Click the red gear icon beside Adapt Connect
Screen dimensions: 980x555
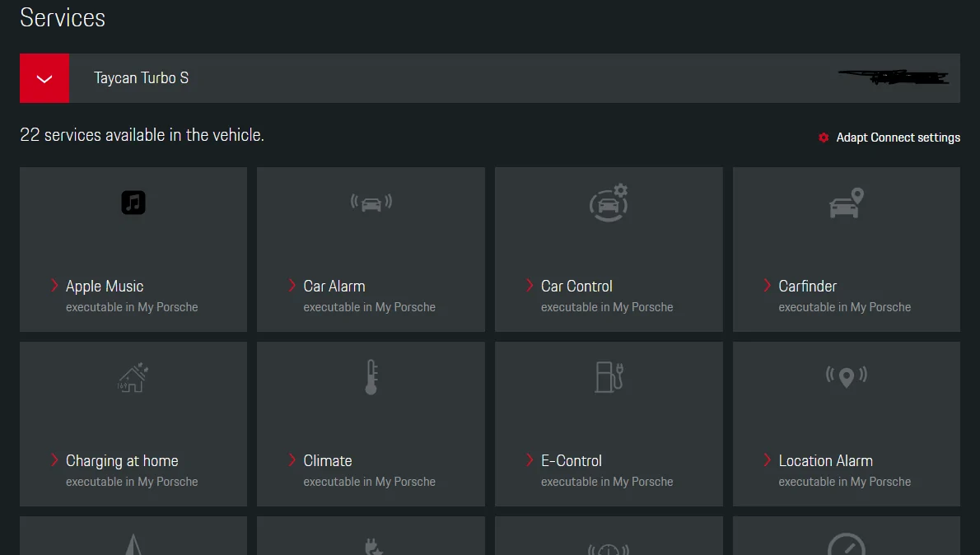click(x=824, y=138)
